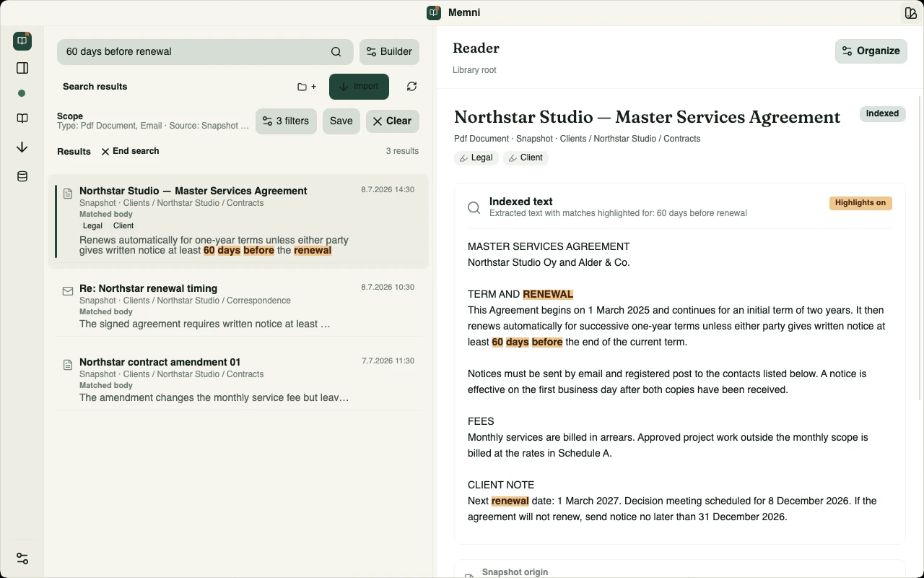Image resolution: width=924 pixels, height=578 pixels.
Task: Open the database sources icon in sidebar
Action: tap(22, 176)
